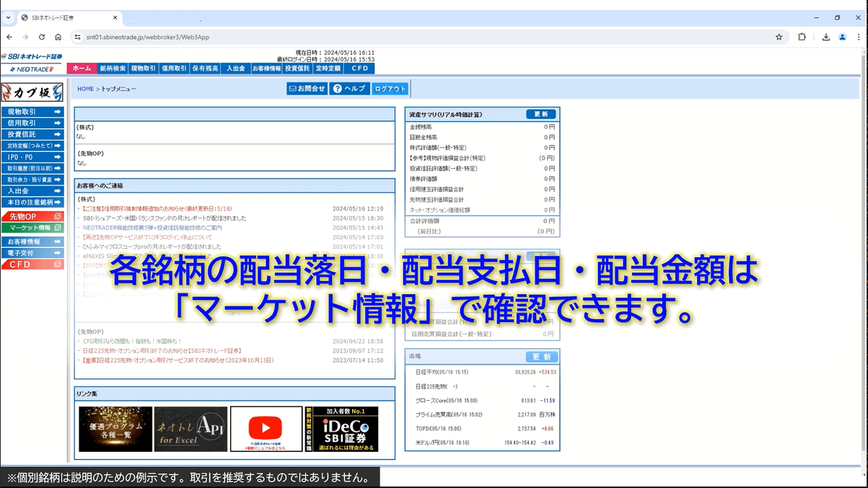Open the 信用取引 top menu tab
The height and width of the screenshot is (488, 868).
tap(174, 68)
